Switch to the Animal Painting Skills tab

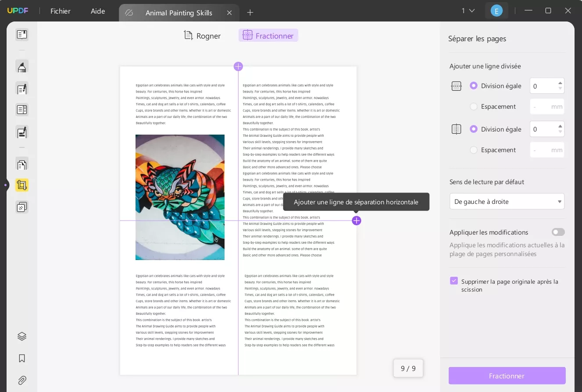179,13
